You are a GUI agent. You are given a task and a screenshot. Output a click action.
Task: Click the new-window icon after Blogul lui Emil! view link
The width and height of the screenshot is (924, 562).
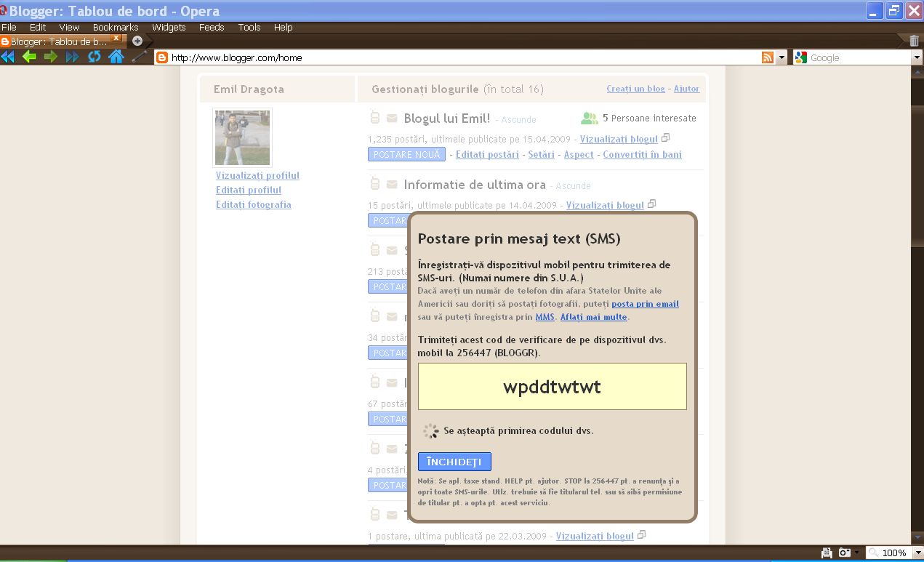pyautogui.click(x=665, y=137)
